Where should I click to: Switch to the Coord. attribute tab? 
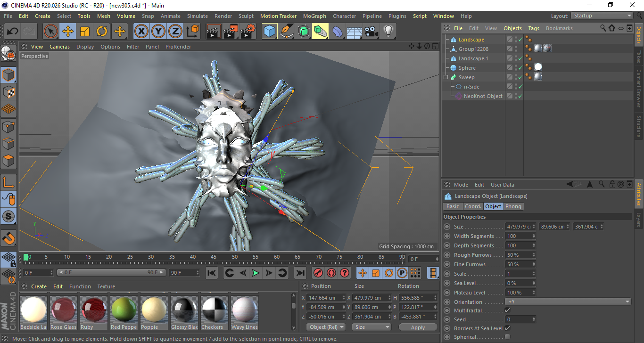pyautogui.click(x=473, y=206)
